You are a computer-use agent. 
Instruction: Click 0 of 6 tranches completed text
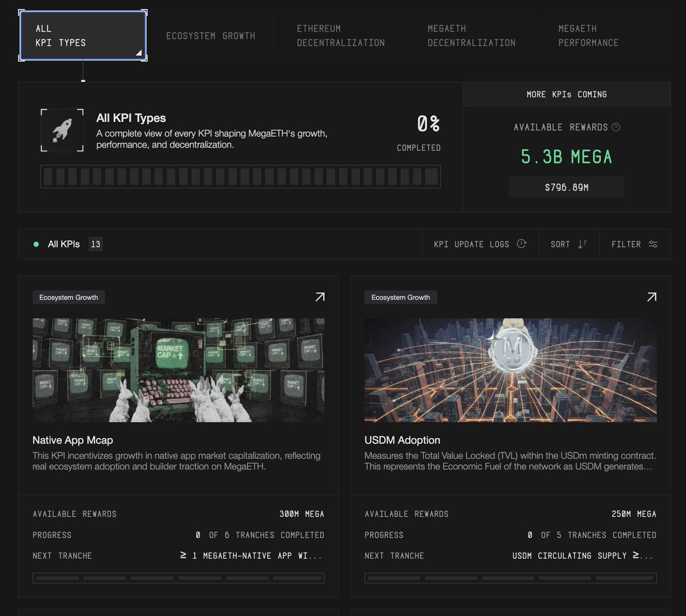(260, 535)
